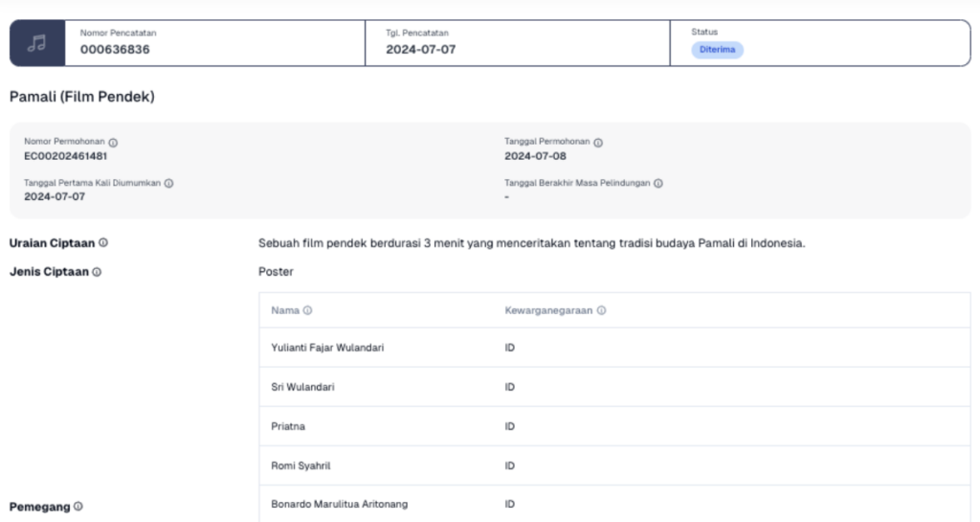Viewport: 980px width, 522px height.
Task: Click info icon beside Tanggal Berakhir Masa Pelindungan
Action: coord(658,183)
